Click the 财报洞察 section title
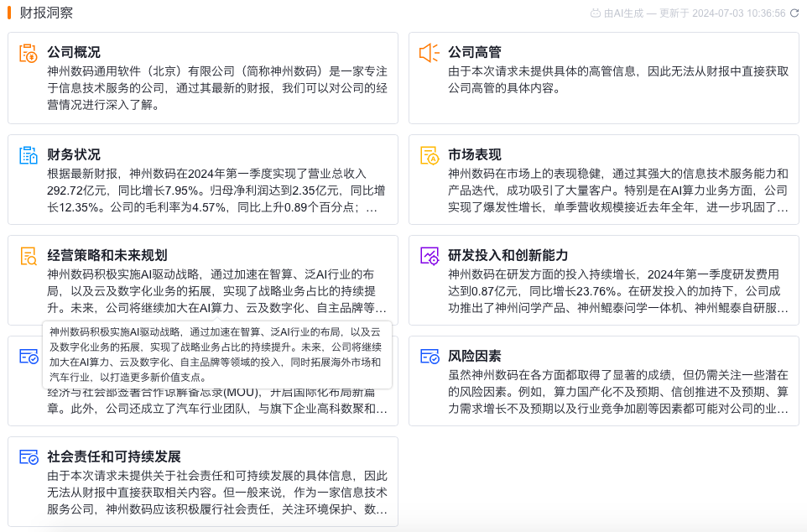807x532 pixels. 46,13
